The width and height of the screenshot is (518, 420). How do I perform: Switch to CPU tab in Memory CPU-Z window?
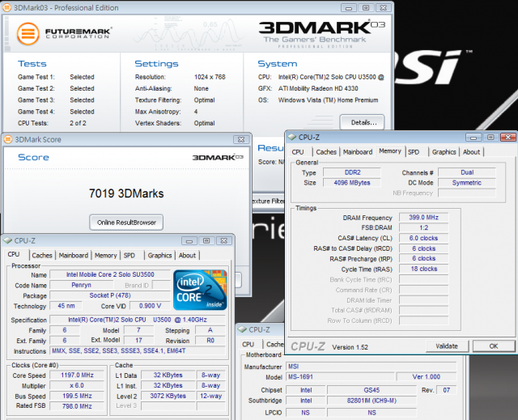(298, 152)
